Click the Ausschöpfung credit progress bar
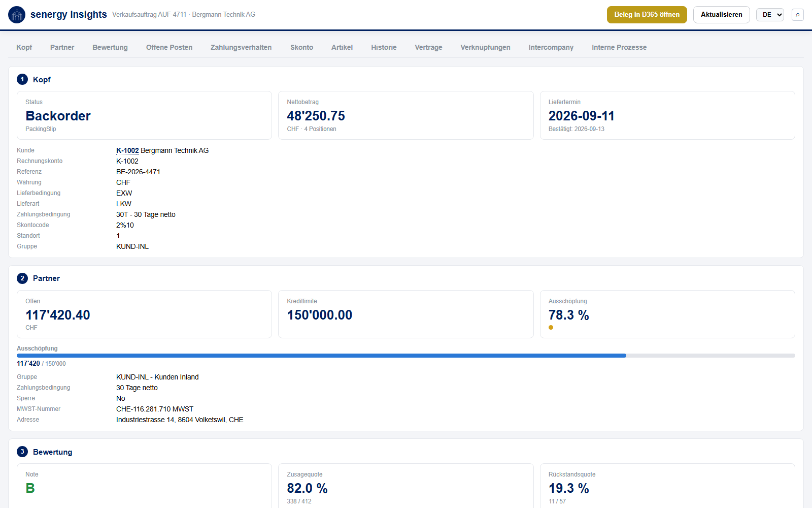 coord(406,356)
